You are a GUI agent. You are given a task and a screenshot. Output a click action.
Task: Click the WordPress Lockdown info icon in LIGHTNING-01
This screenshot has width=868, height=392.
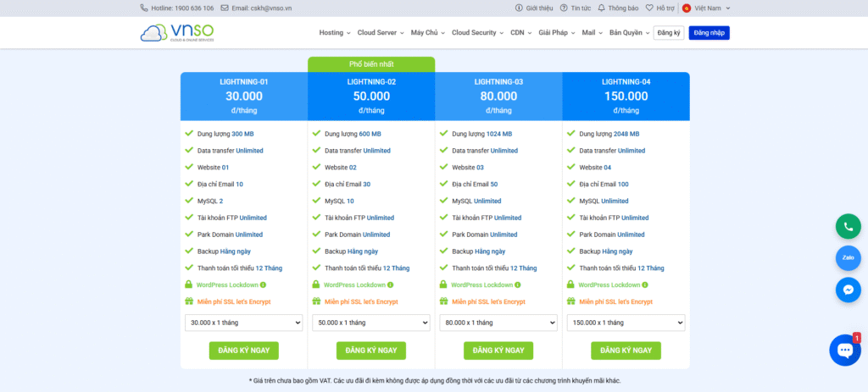click(263, 285)
